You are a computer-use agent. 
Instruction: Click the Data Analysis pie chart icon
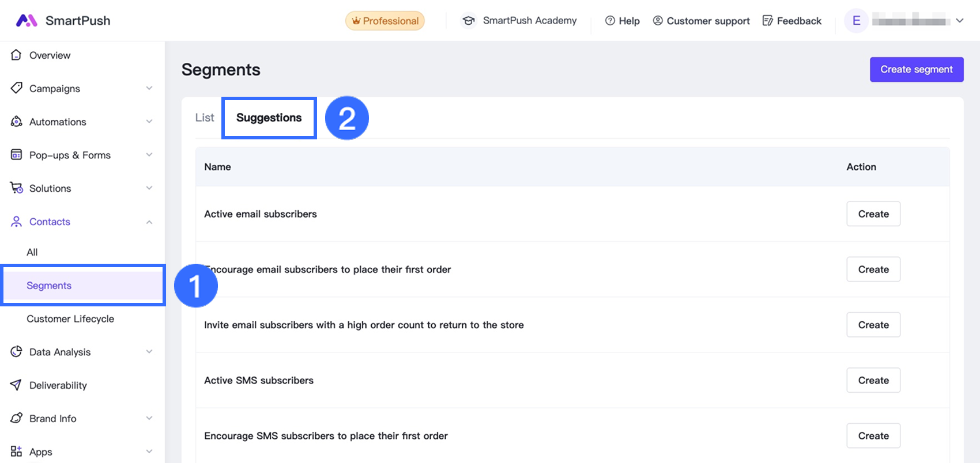(16, 352)
